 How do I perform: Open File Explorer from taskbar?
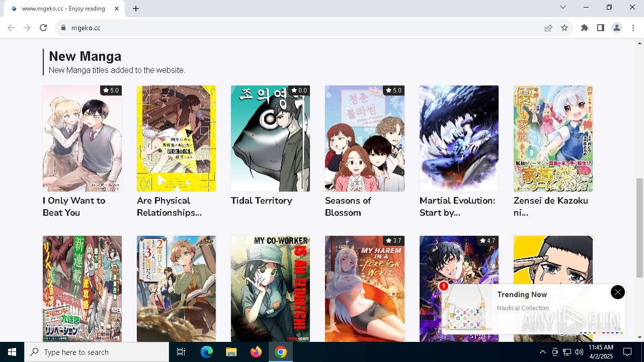click(x=231, y=352)
